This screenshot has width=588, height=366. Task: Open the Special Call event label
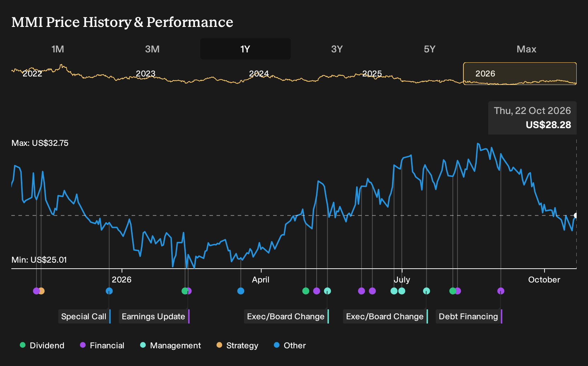tap(85, 316)
